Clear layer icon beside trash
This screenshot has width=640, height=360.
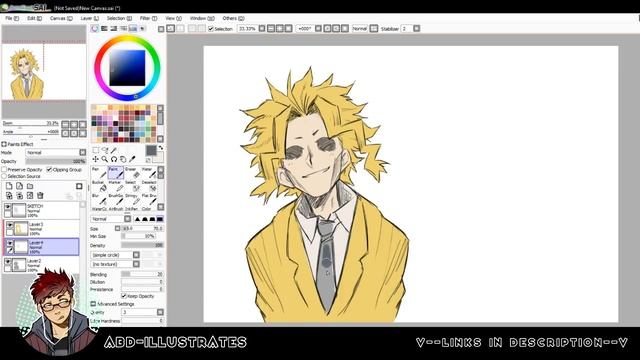coord(30,196)
